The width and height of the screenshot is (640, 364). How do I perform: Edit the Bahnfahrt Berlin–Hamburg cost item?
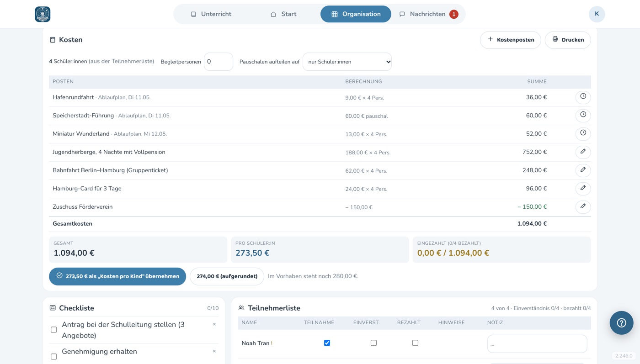(583, 170)
